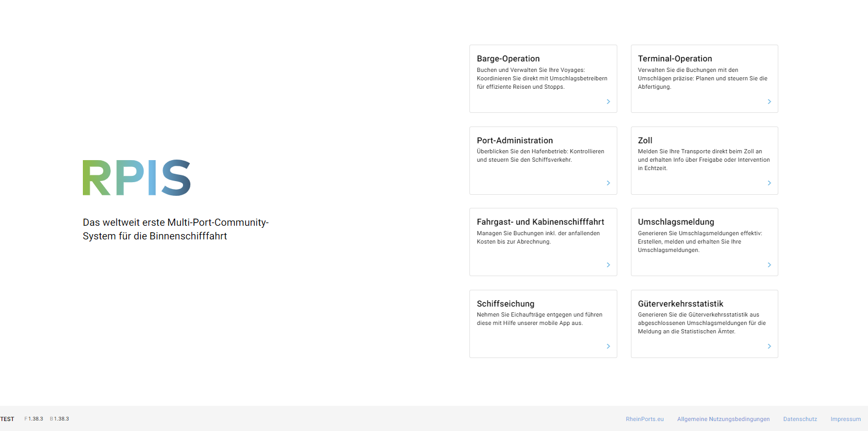Click the chevron arrow on the Schiffseichung card
Viewport: 868px width, 431px height.
[x=608, y=346]
